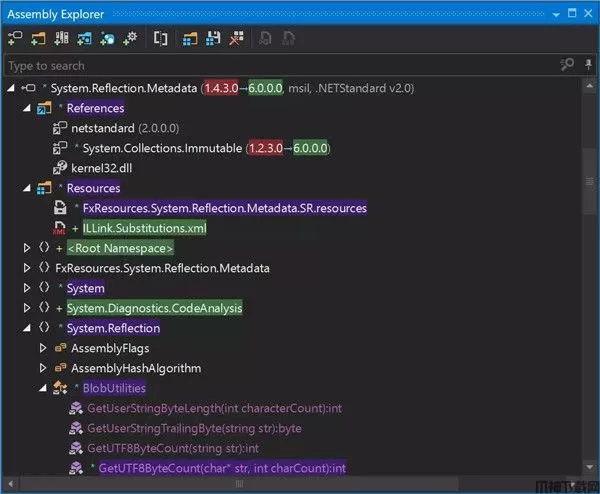Click the gear settings toolbar icon
Viewport: 600px width, 494px height.
click(130, 39)
